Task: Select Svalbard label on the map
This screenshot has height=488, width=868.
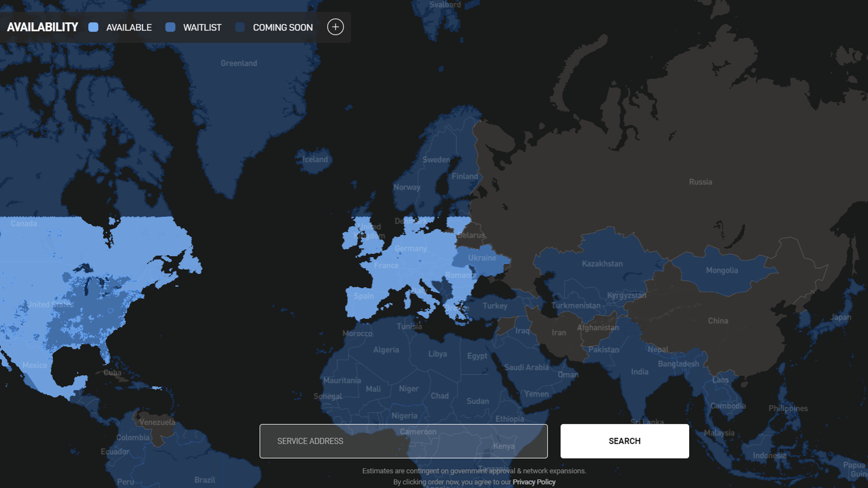Action: [445, 5]
